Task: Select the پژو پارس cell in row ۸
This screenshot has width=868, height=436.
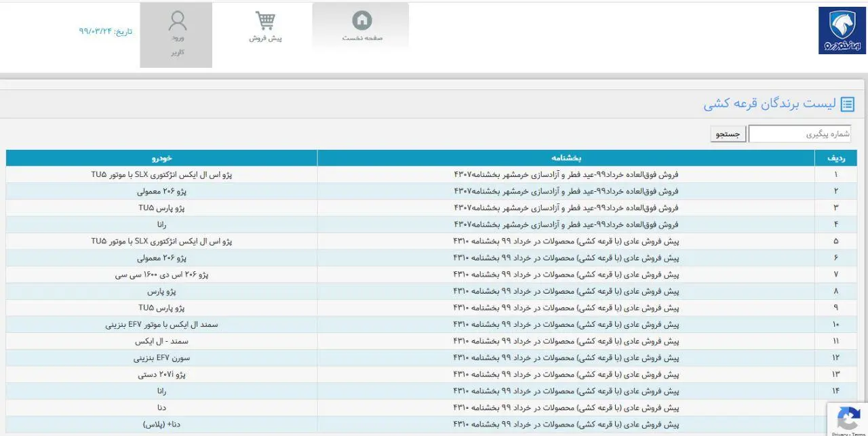Action: coord(161,291)
